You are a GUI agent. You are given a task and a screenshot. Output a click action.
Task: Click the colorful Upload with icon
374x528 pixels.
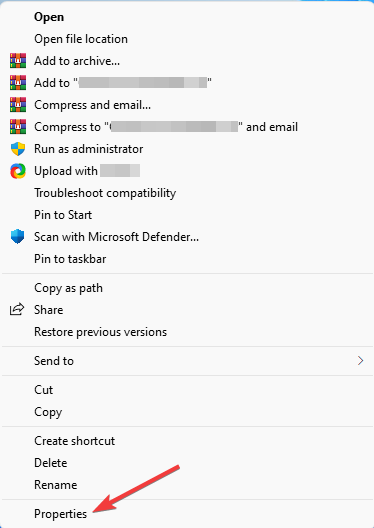(18, 171)
